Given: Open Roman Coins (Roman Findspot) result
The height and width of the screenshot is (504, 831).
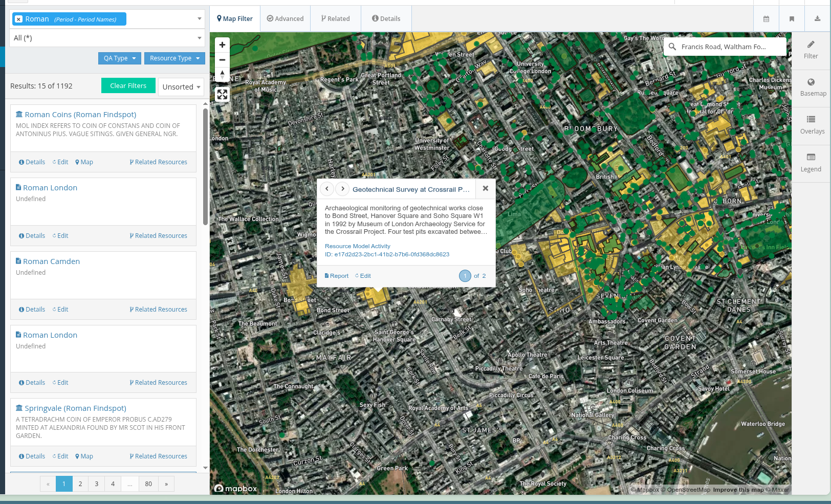Looking at the screenshot, I should click(x=80, y=115).
